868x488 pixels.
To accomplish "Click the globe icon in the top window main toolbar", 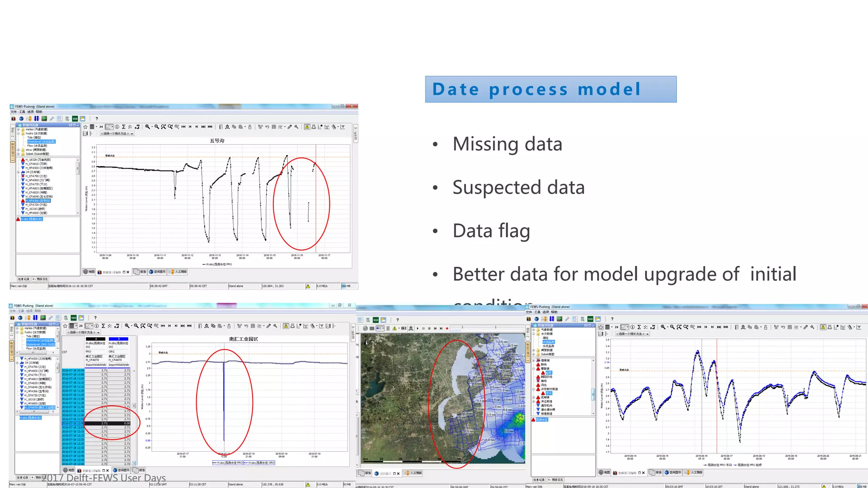I will coord(21,119).
